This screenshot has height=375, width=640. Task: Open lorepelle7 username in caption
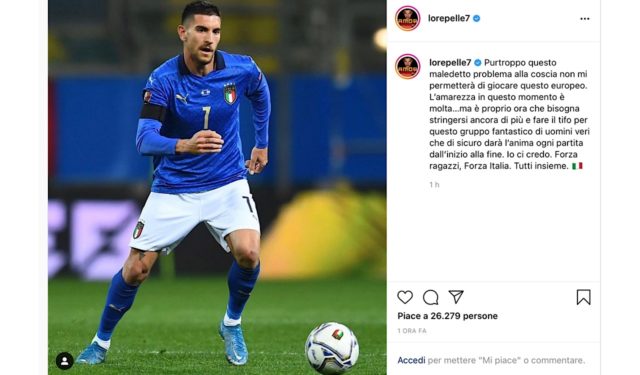(450, 63)
